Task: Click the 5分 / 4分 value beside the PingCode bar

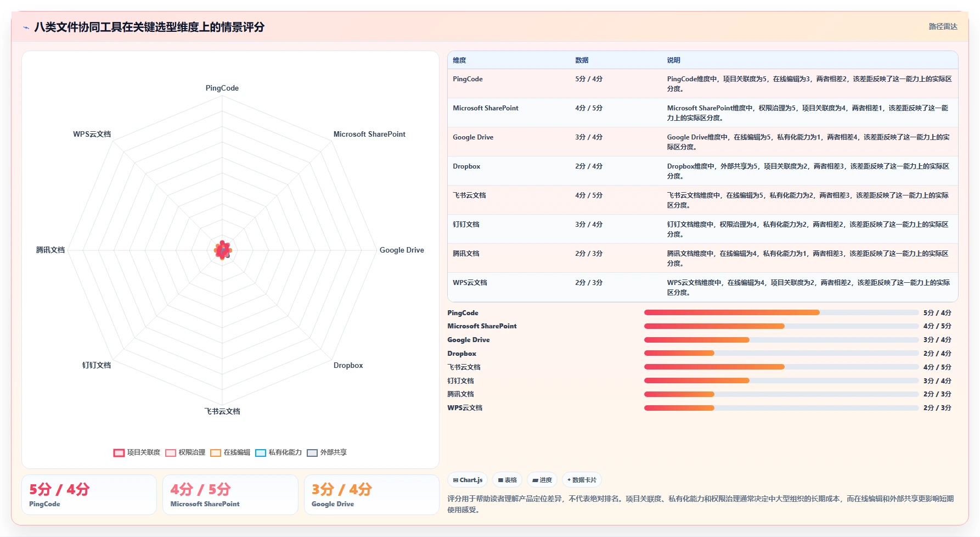Action: 937,313
